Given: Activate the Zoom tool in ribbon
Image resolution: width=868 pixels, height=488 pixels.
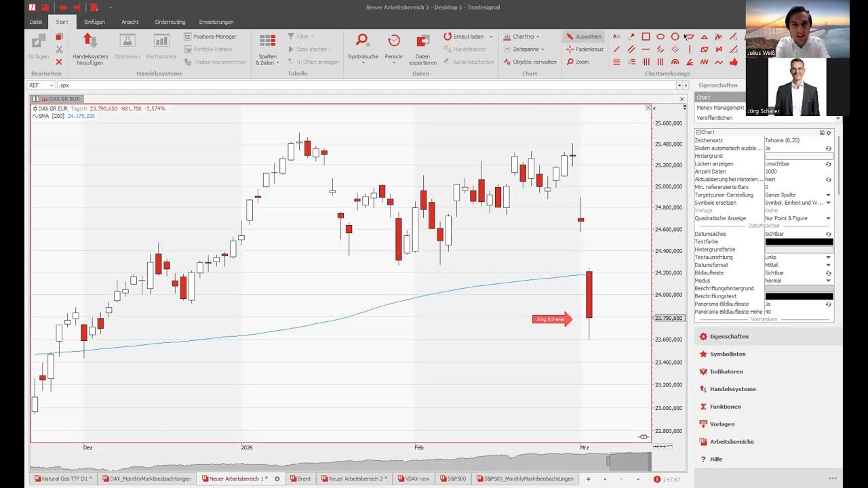Looking at the screenshot, I should coord(578,62).
